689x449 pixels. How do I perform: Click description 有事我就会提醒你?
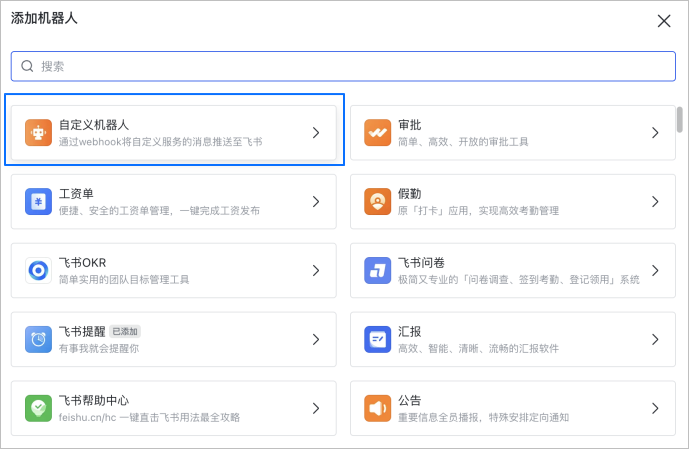[99, 349]
